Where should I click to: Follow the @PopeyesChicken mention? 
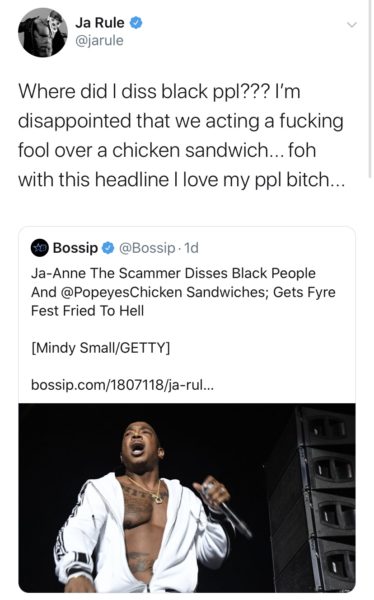pos(121,292)
